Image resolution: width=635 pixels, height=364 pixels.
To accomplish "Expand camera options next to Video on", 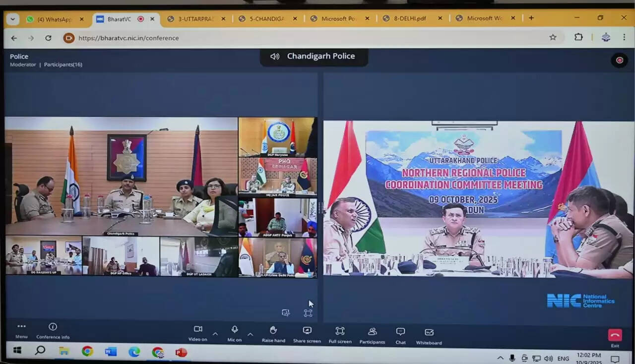I will (215, 334).
